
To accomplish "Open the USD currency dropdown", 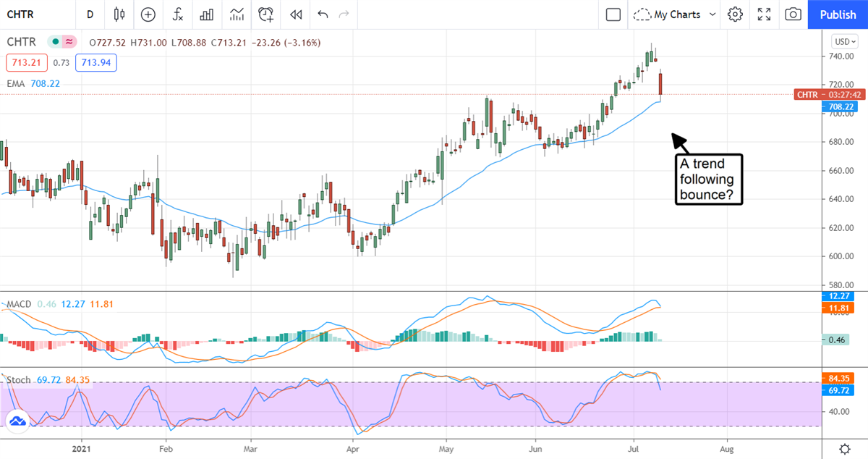I will (x=845, y=41).
